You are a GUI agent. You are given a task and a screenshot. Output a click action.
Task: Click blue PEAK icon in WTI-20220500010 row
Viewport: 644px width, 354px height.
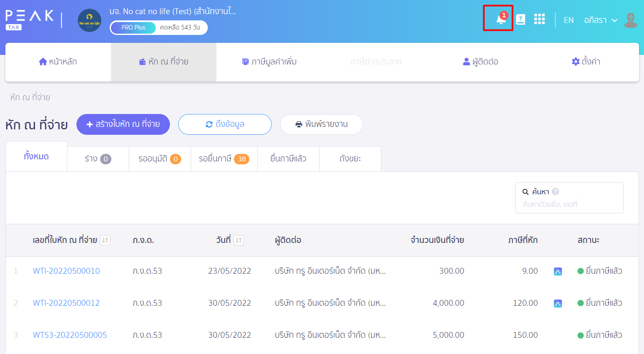(558, 272)
